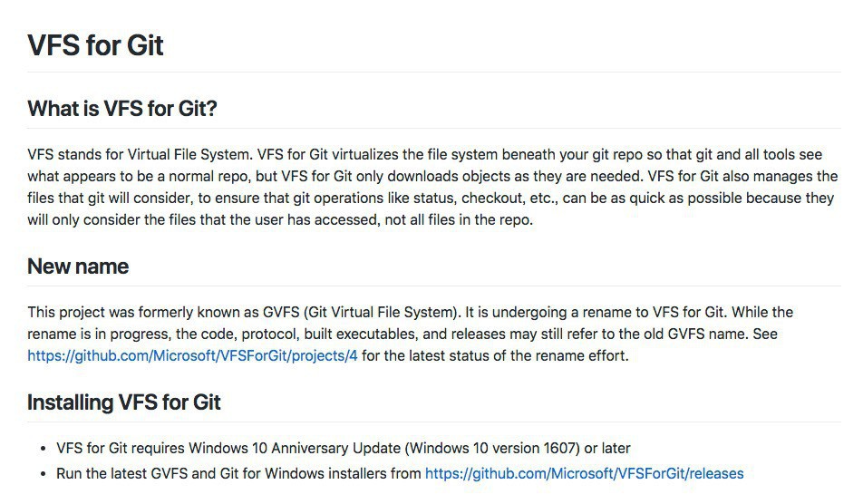Open the VFSForGit projects/4 link
The width and height of the screenshot is (863, 504).
192,355
